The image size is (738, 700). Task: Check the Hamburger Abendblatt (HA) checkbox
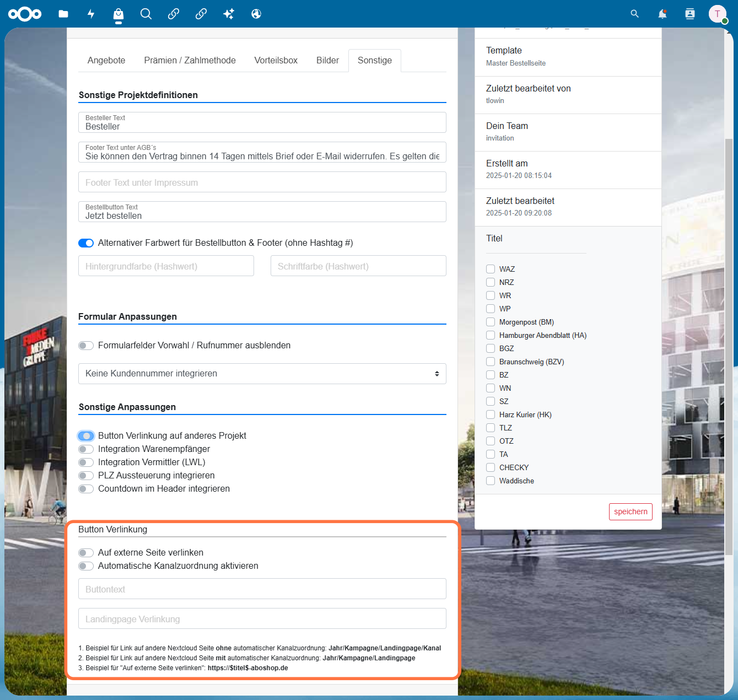(491, 335)
